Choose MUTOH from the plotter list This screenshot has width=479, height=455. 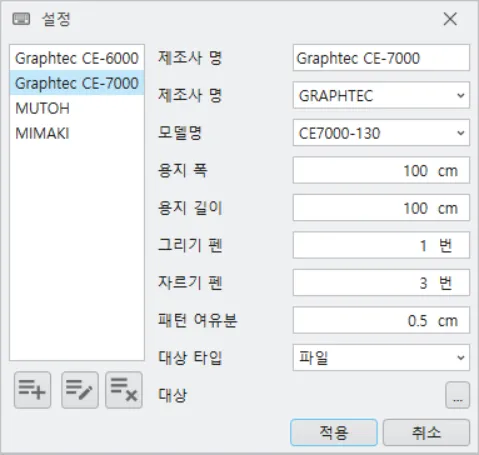[77, 108]
